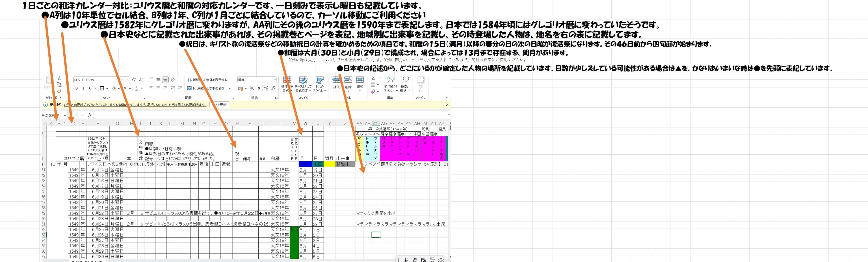Click the Percent Style icon
Viewport: 868px width, 262px height.
[x=251, y=88]
